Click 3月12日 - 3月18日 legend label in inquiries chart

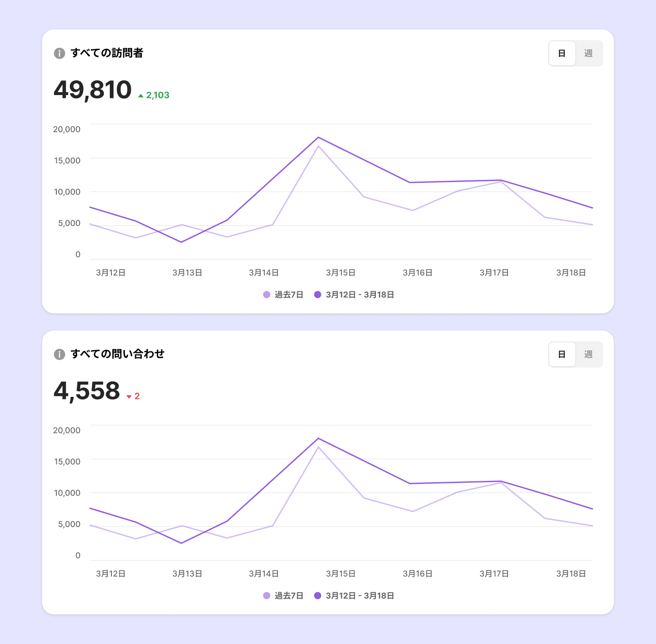point(360,596)
